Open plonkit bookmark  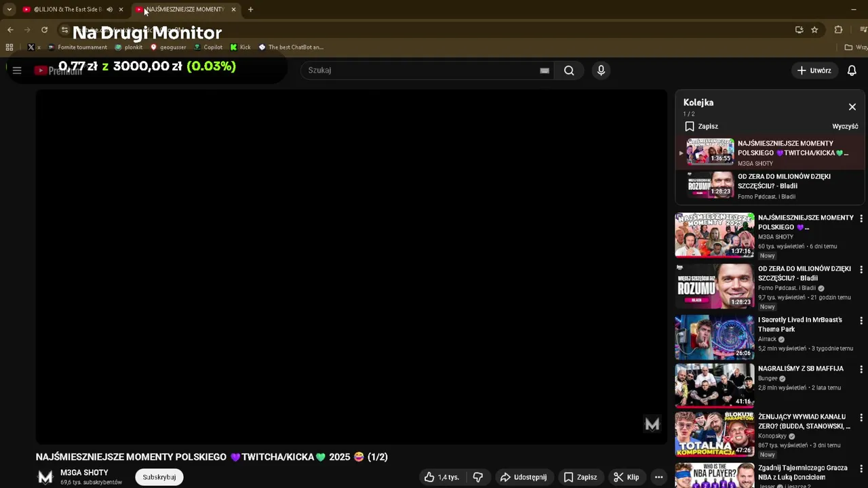click(x=129, y=47)
